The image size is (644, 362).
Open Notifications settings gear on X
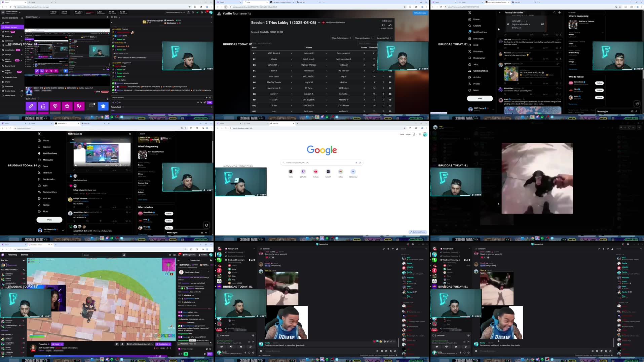pyautogui.click(x=130, y=134)
